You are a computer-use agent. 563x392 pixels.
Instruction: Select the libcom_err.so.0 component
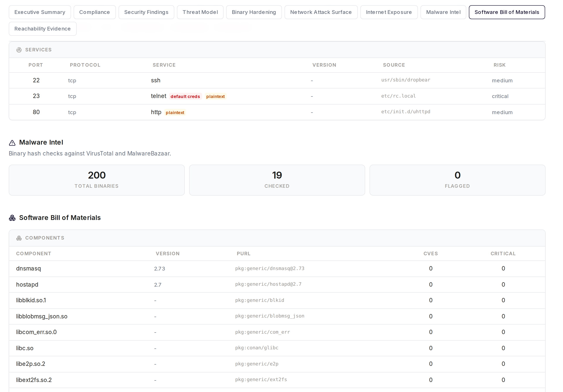[x=36, y=332]
